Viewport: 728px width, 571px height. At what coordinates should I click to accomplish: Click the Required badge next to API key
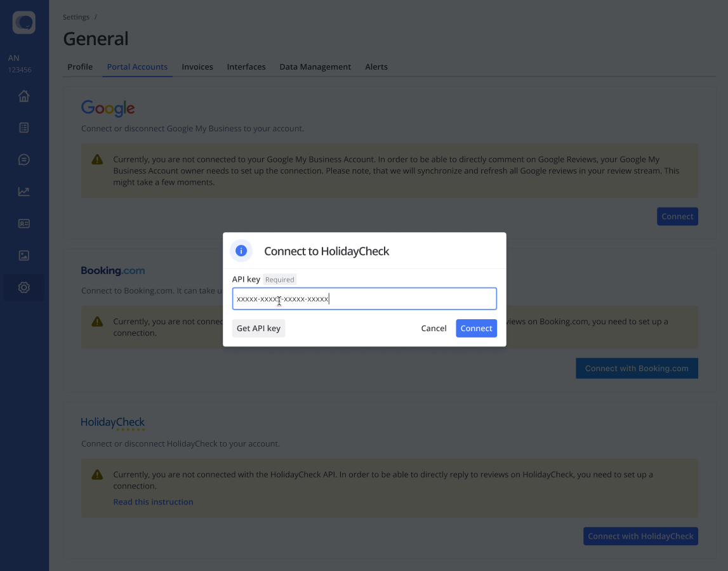coord(279,279)
